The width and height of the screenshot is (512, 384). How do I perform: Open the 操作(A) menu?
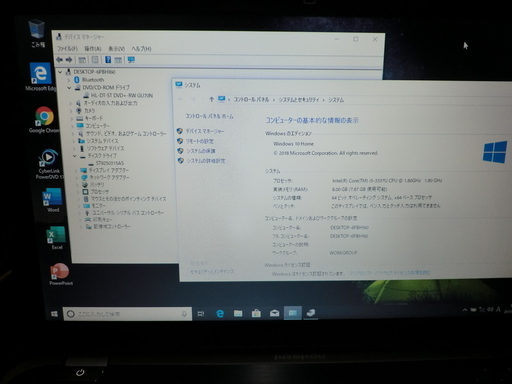coord(93,49)
